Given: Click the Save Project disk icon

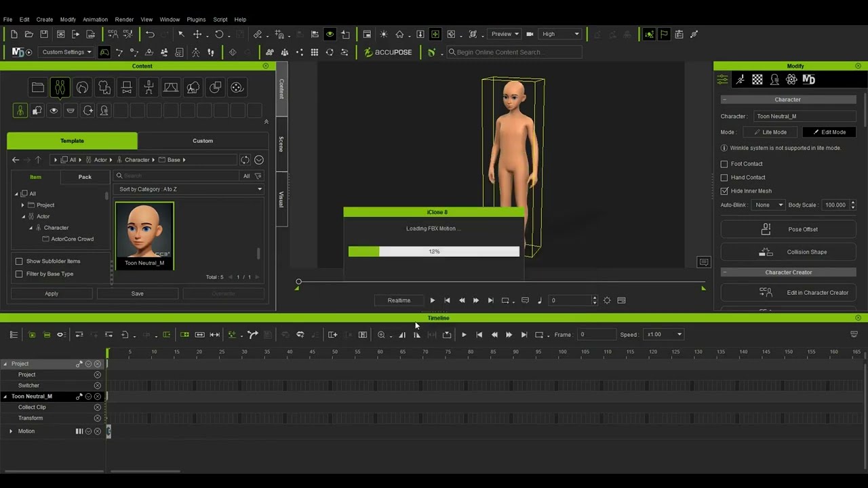Looking at the screenshot, I should (44, 34).
